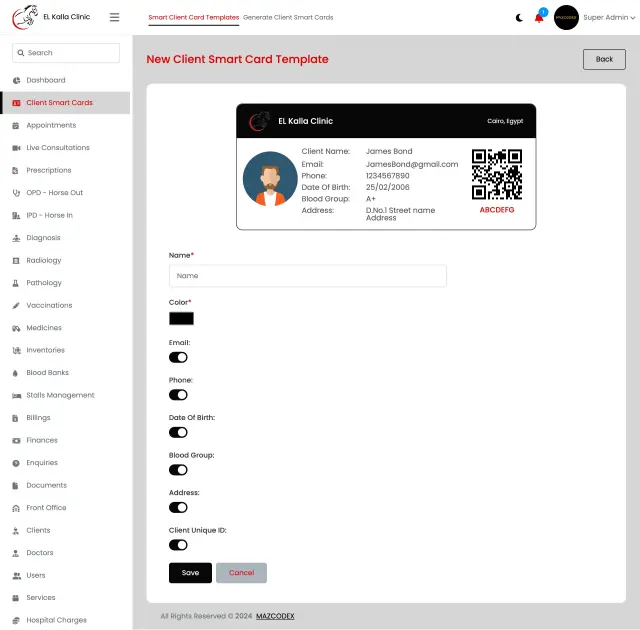Open the MAZCODEX footer link

pyautogui.click(x=275, y=616)
